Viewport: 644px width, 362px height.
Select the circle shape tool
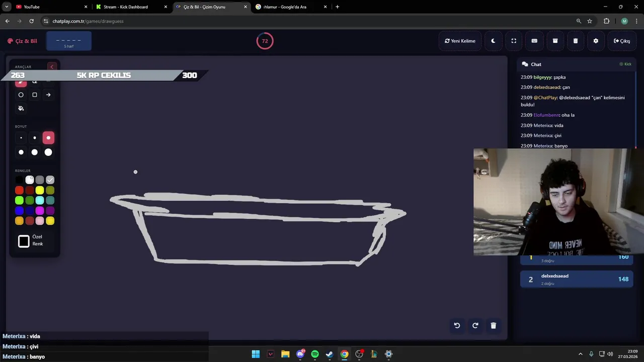click(21, 95)
